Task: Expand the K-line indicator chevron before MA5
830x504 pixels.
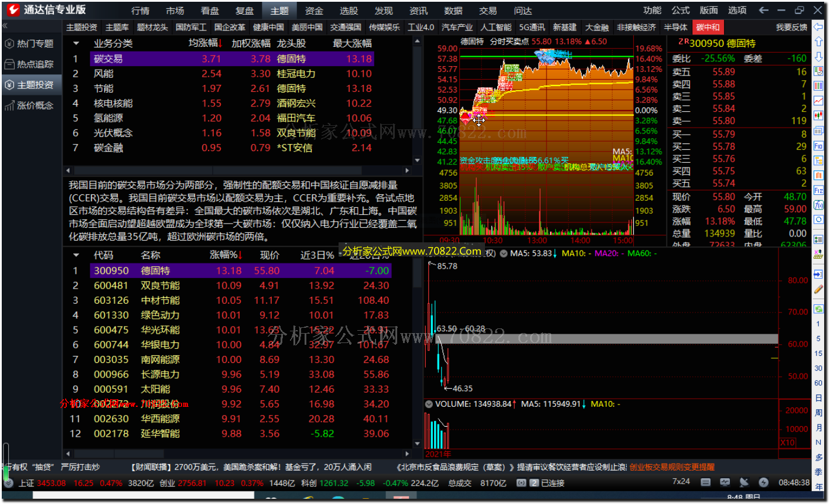Action: tap(504, 253)
